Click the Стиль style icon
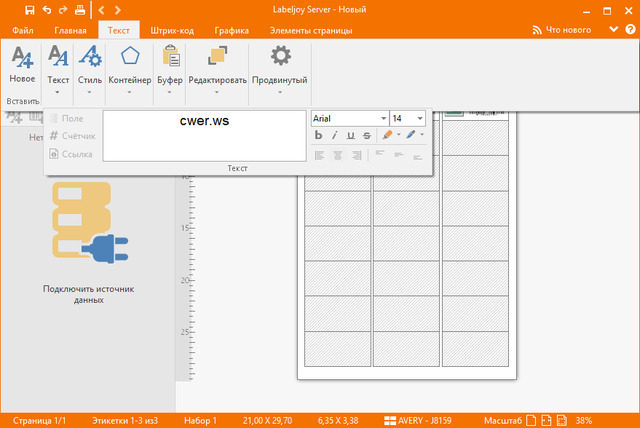 click(90, 58)
